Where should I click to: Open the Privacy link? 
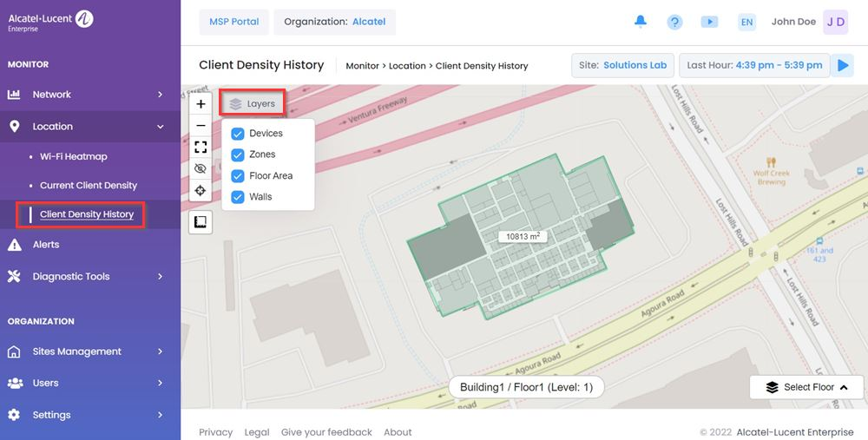point(216,432)
